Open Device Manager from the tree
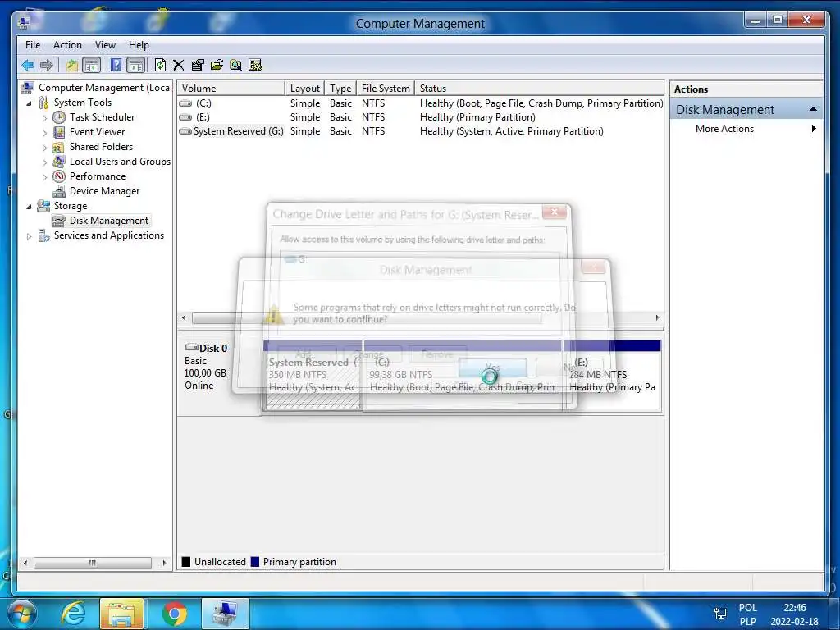Screen dimensions: 840x630 (x=104, y=191)
